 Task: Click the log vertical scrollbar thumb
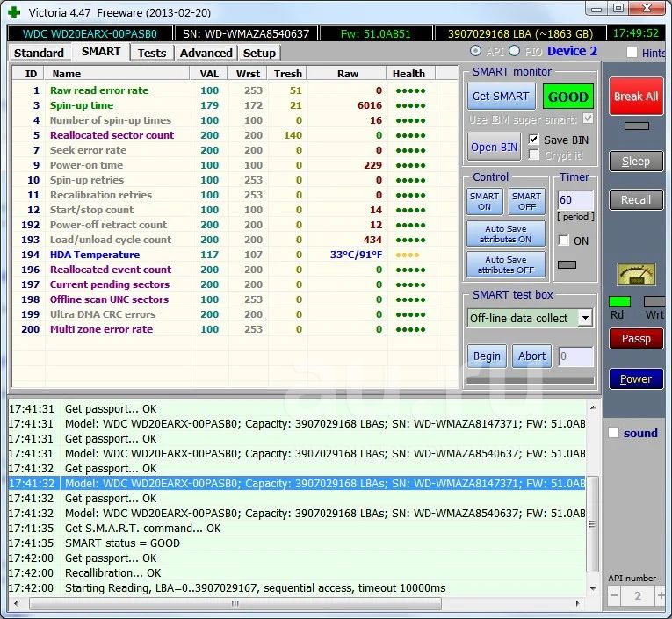pos(592,523)
